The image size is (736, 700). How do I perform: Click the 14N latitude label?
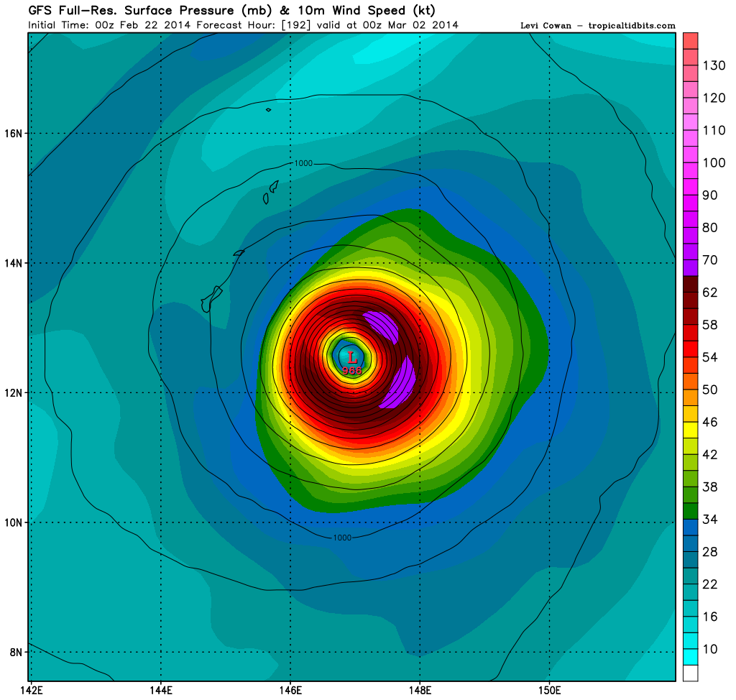click(x=14, y=263)
